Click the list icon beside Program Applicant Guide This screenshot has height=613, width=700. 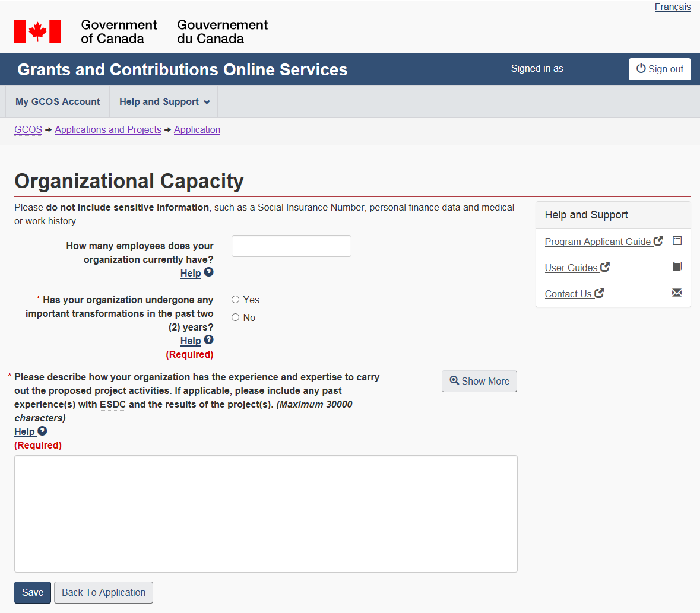[x=677, y=241]
